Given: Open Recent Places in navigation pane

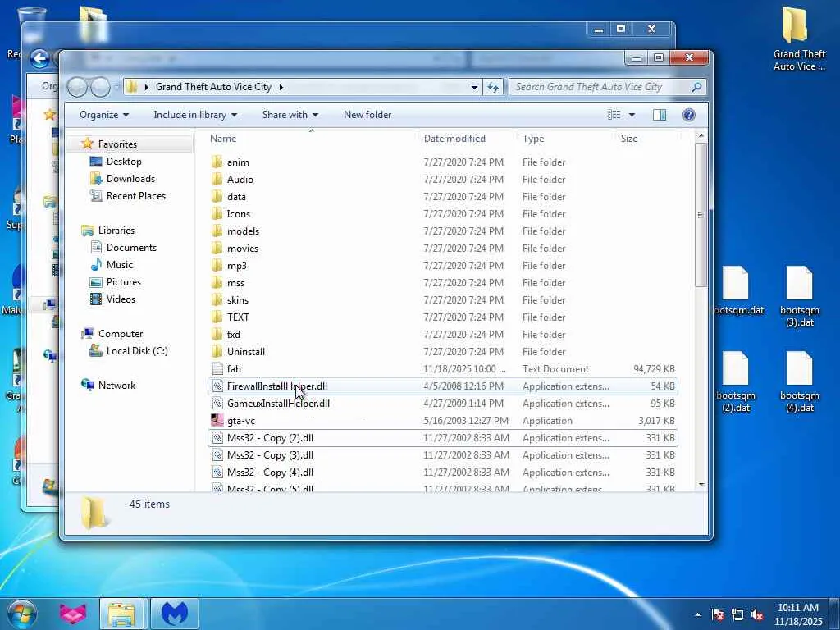Looking at the screenshot, I should (136, 195).
